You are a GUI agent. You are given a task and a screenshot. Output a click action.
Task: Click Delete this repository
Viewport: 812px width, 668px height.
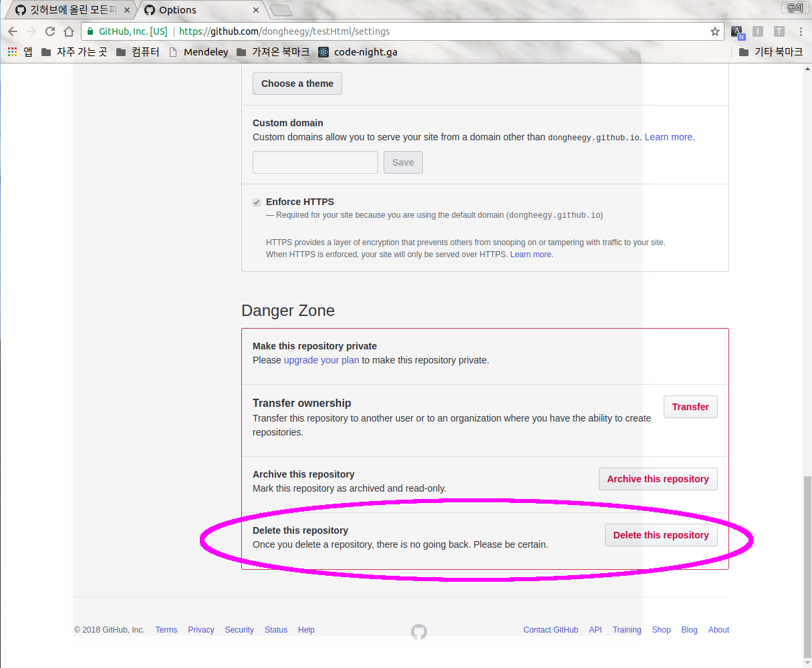point(661,535)
